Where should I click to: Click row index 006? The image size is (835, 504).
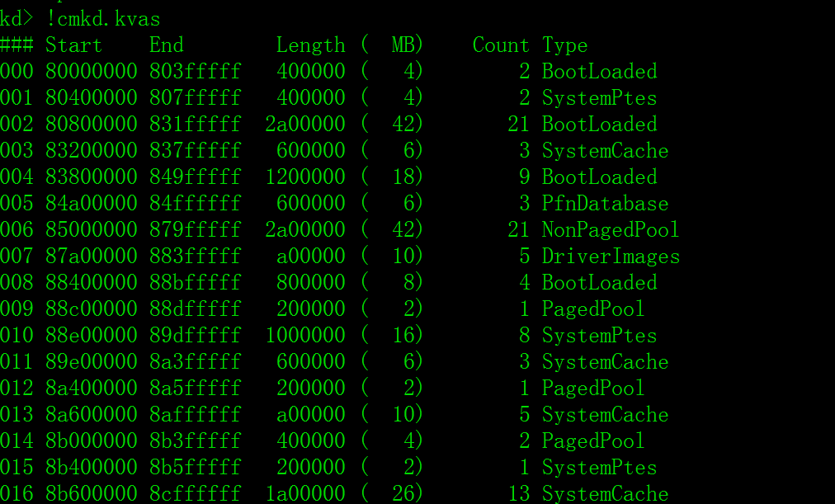(17, 229)
